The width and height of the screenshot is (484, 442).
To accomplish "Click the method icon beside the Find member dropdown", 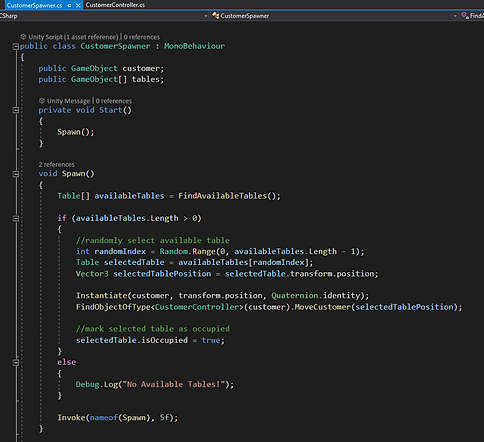I will pyautogui.click(x=465, y=16).
